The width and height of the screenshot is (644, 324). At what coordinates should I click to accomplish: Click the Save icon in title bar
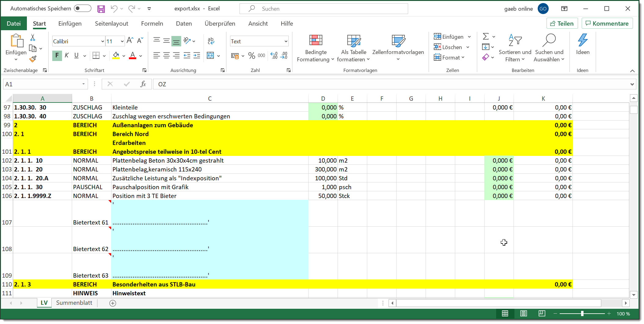[x=101, y=9]
